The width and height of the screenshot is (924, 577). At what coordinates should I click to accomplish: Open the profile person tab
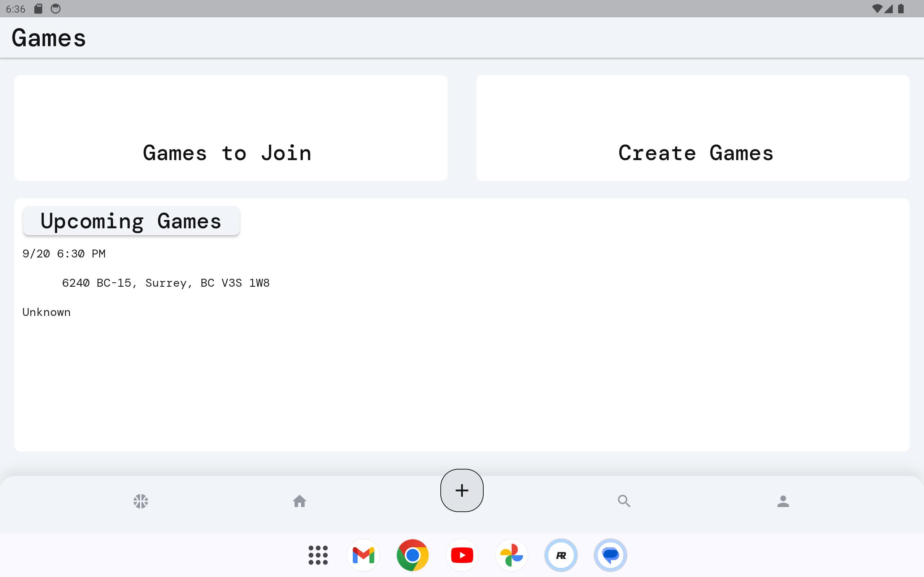[x=783, y=501]
